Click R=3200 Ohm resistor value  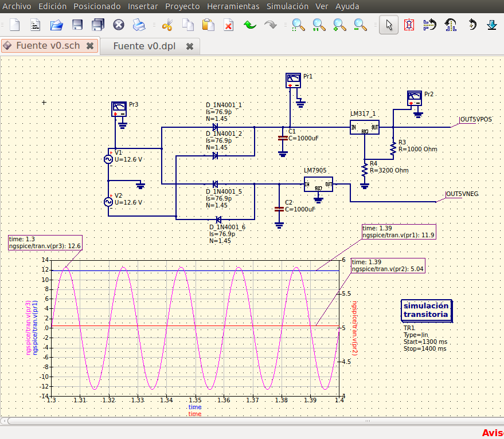pos(389,170)
